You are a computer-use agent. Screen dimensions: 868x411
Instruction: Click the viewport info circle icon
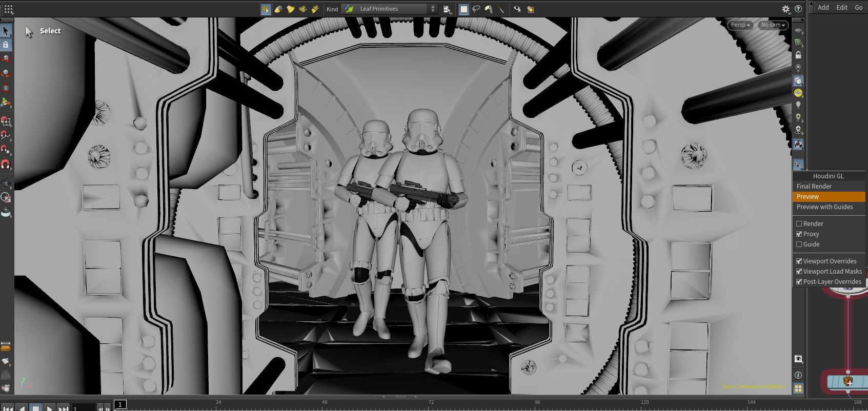coord(798,375)
